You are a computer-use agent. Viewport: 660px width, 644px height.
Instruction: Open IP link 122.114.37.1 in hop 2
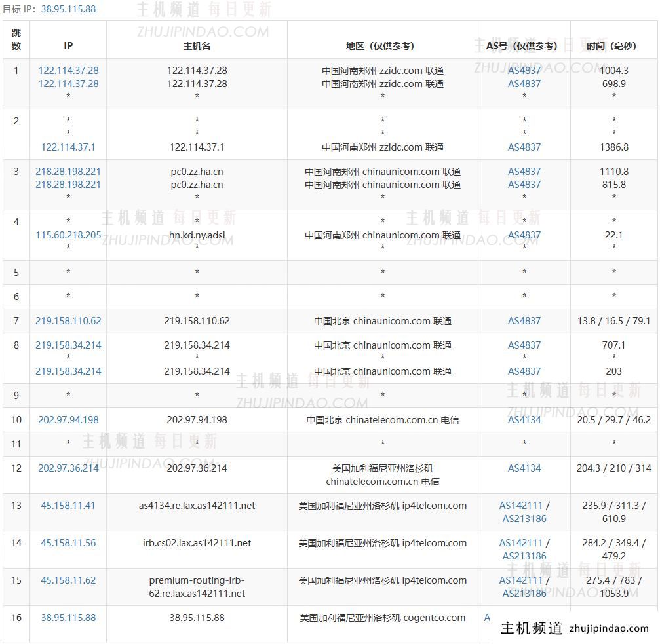[x=68, y=147]
